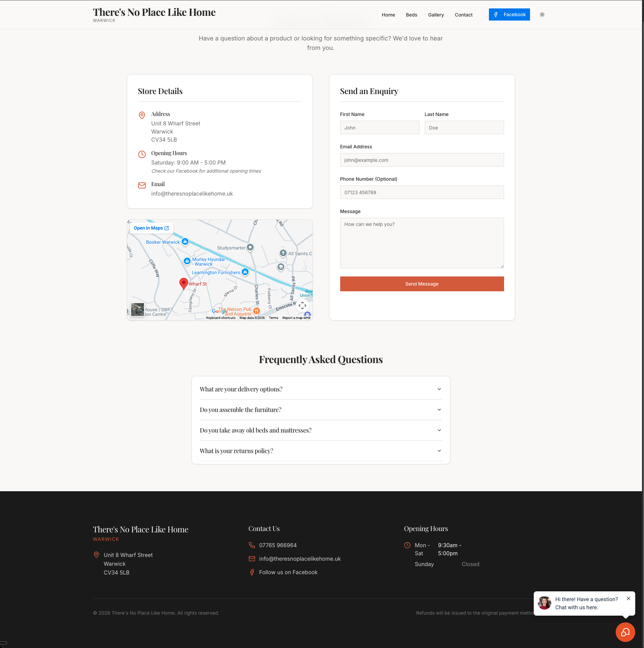Expand the returns policy question
The width and height of the screenshot is (644, 648).
click(x=321, y=451)
